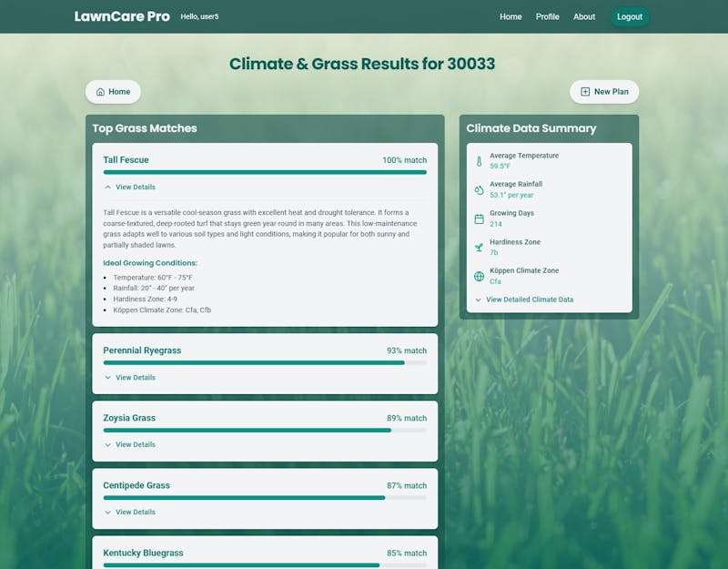Click the house icon in Home button
Viewport: 728px width, 569px height.
tap(101, 92)
